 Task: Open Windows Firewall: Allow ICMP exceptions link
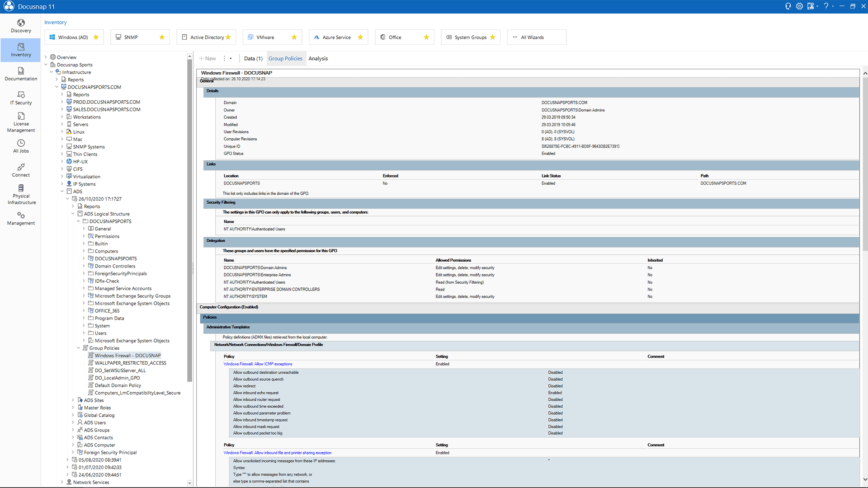(x=258, y=364)
